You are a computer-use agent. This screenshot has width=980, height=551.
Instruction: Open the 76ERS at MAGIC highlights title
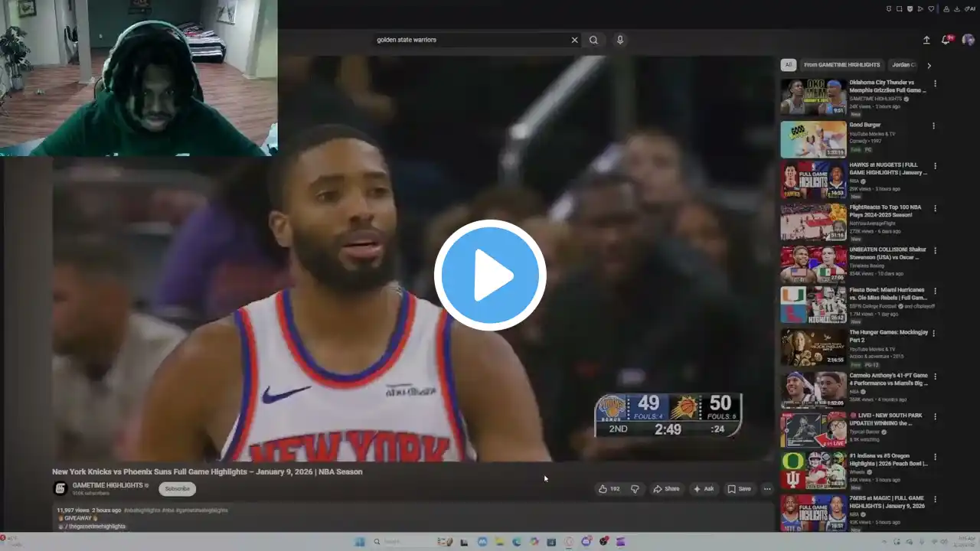(887, 502)
